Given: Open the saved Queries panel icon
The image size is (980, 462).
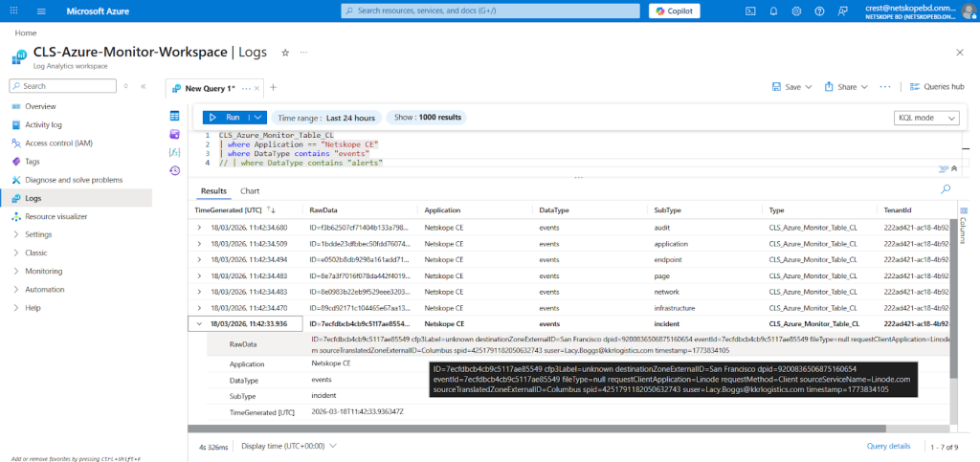Looking at the screenshot, I should pos(174,134).
